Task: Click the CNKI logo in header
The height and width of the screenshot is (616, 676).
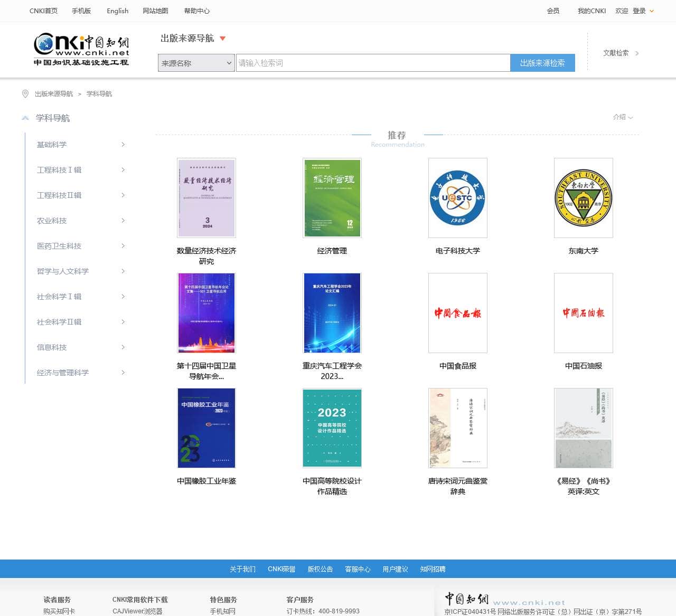Action: (81, 49)
